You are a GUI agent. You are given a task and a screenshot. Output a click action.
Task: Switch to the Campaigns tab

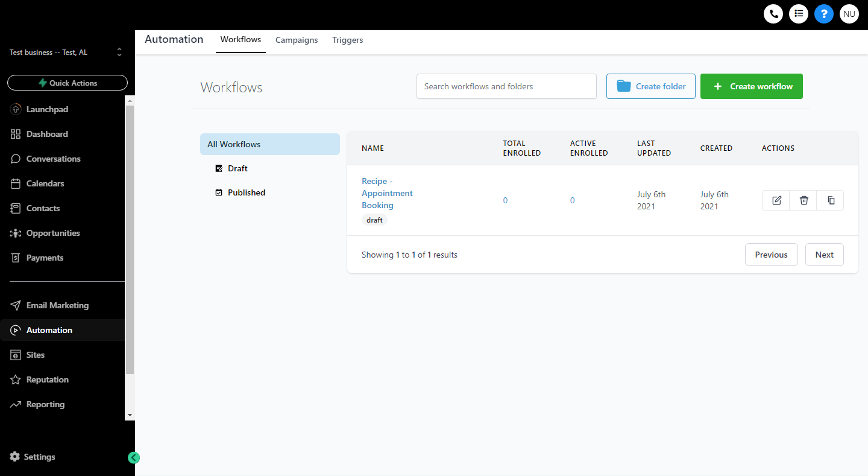pyautogui.click(x=297, y=40)
